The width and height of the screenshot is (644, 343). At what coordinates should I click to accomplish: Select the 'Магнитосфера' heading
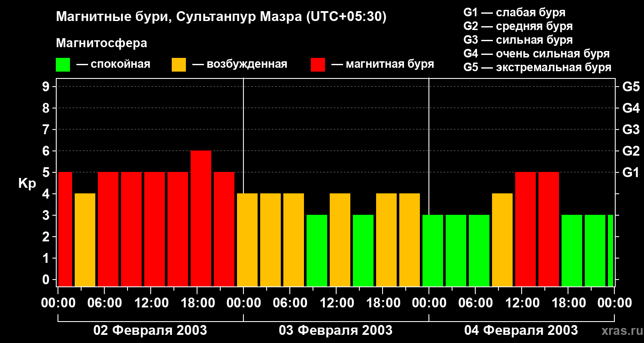pyautogui.click(x=101, y=43)
